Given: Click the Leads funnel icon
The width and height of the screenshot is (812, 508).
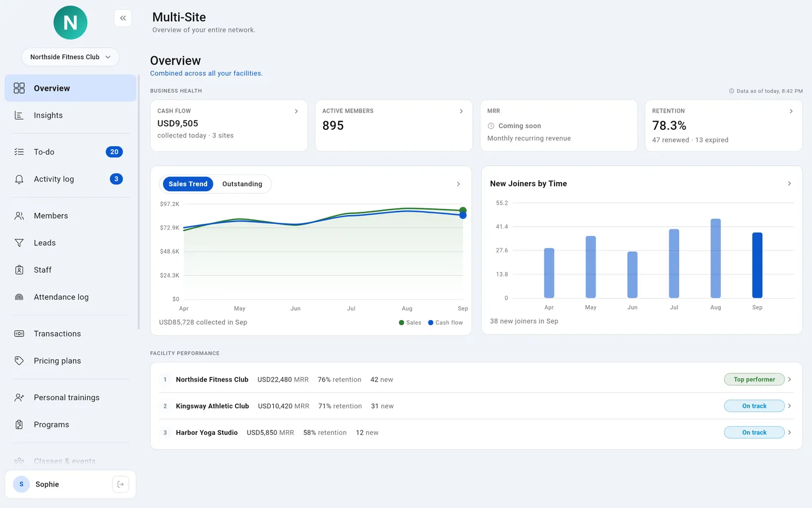Looking at the screenshot, I should tap(19, 243).
